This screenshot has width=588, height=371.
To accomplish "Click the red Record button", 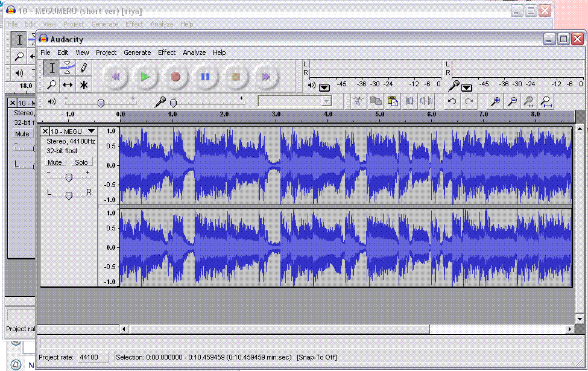I will [x=175, y=77].
